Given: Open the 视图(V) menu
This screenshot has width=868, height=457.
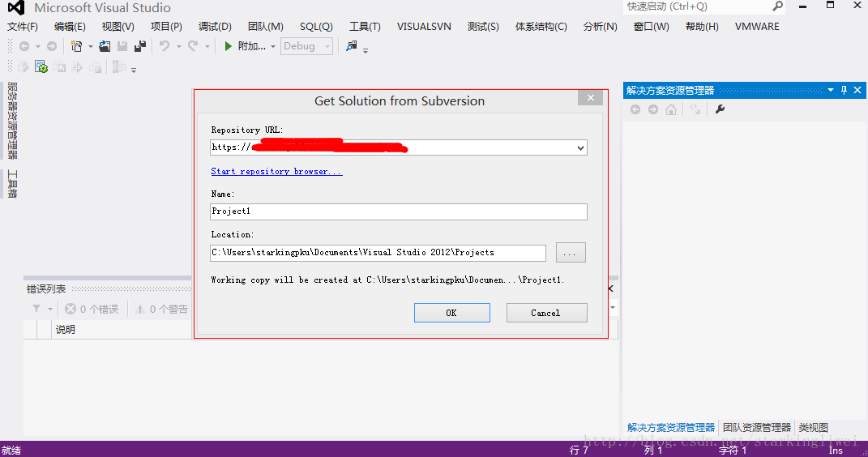Looking at the screenshot, I should coord(118,27).
